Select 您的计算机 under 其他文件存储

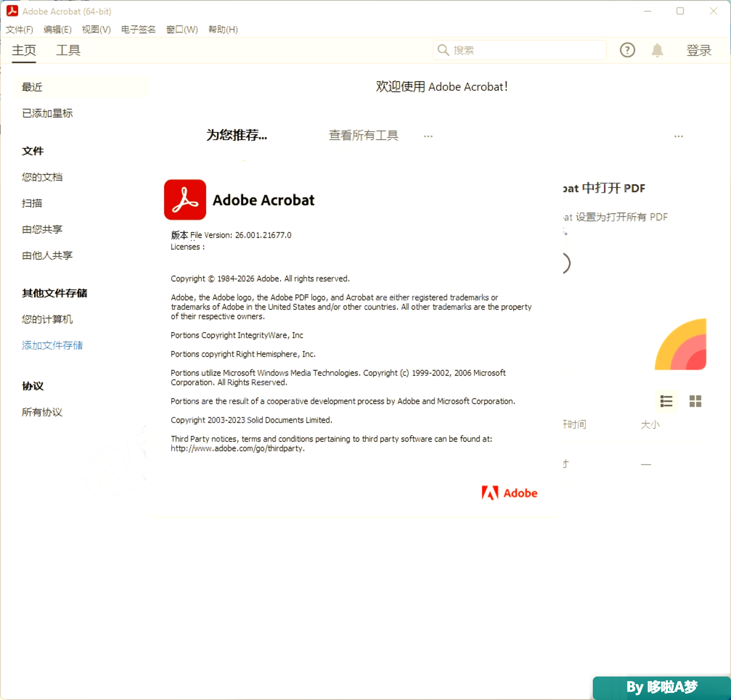pyautogui.click(x=47, y=319)
